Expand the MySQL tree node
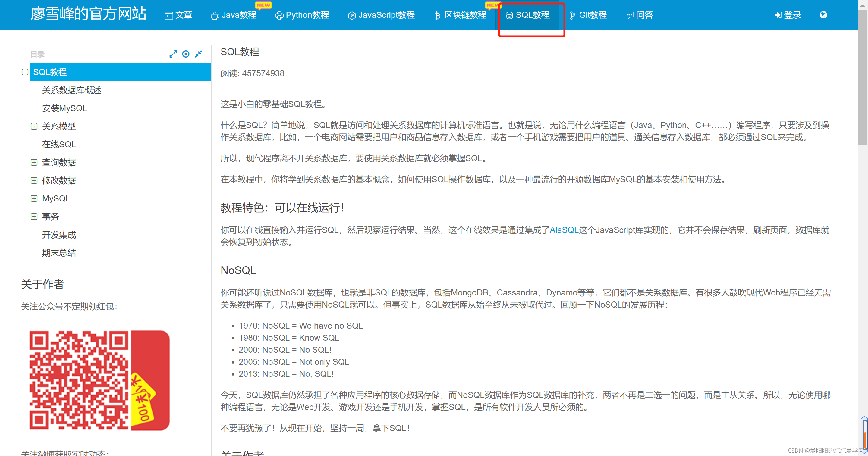Viewport: 868px width, 456px height. [x=34, y=198]
